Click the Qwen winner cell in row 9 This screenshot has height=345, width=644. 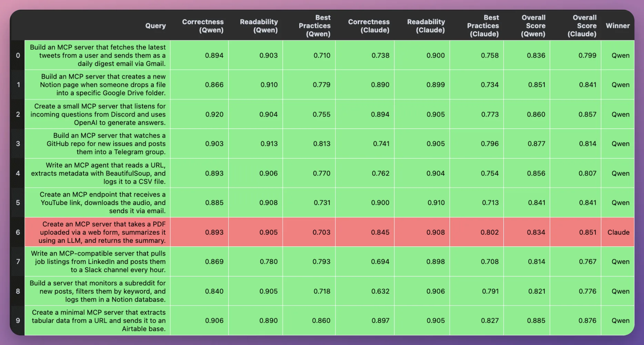[x=620, y=321]
